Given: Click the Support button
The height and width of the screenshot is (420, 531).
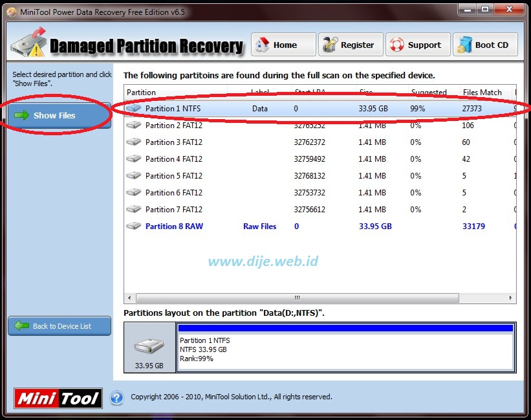Looking at the screenshot, I should point(418,45).
